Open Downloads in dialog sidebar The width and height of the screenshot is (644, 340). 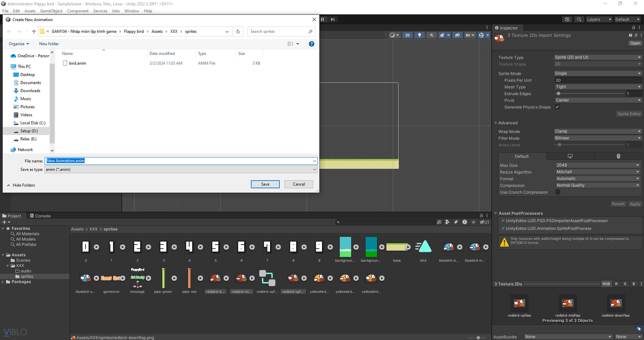pyautogui.click(x=30, y=91)
